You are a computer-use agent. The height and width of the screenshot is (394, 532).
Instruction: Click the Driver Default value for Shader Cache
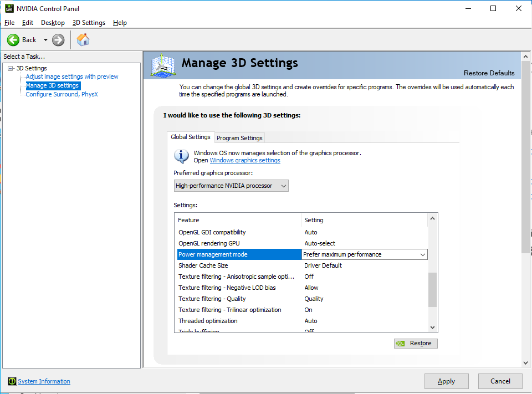coord(323,265)
